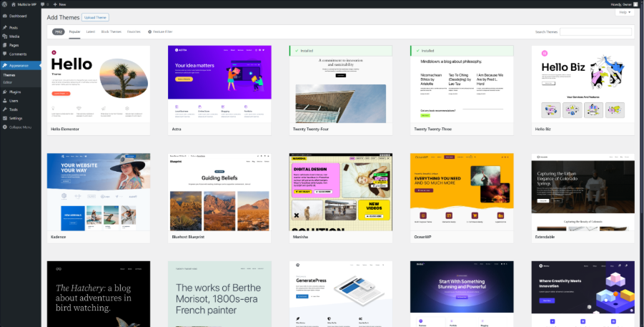Open the Help dropdown
This screenshot has height=327, width=644.
coord(625,12)
